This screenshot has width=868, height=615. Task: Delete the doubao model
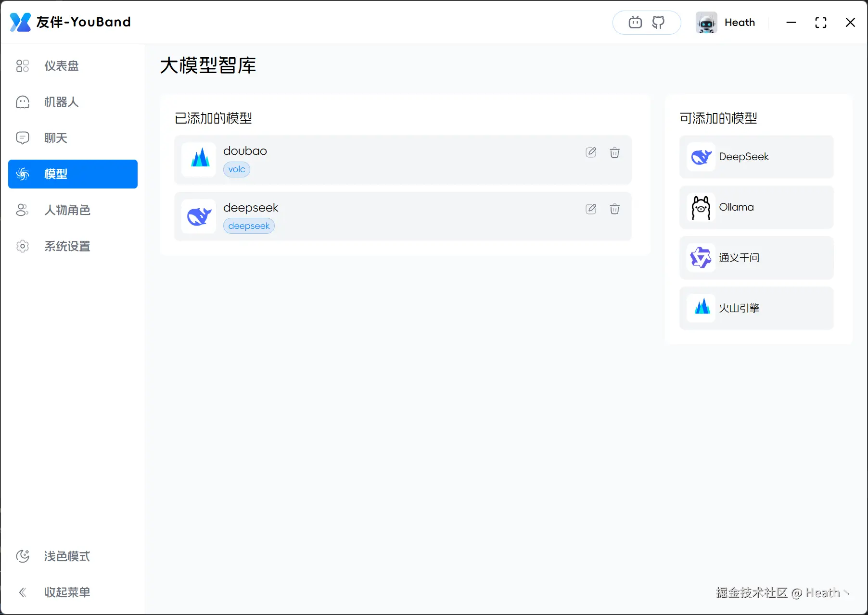[614, 152]
